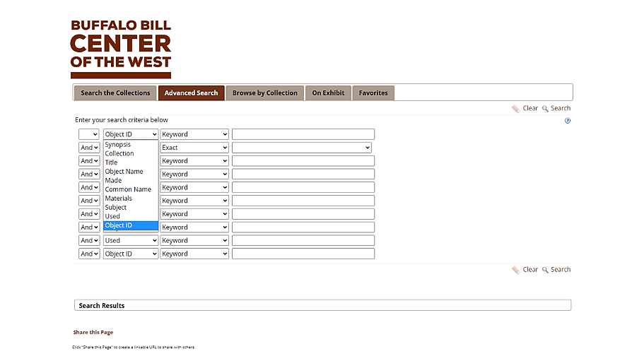The image size is (644, 356).
Task: Pick "Common Name" from the open field list
Action: (x=128, y=189)
